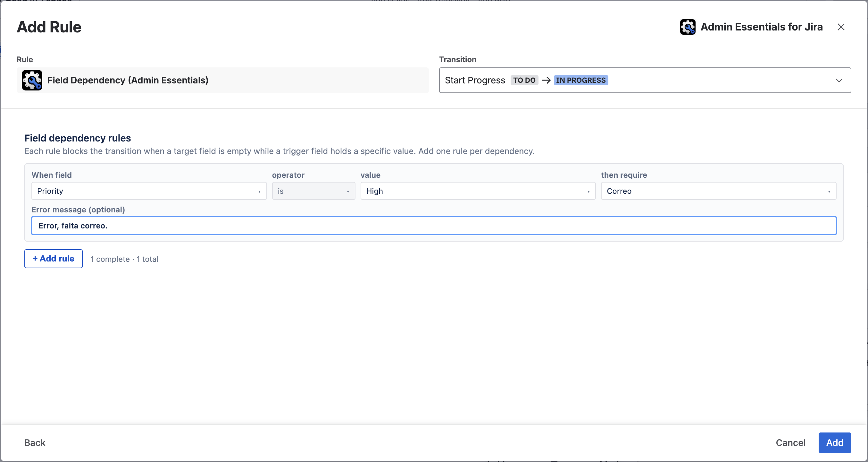Click the IN PROGRESS status badge
The height and width of the screenshot is (462, 868).
580,80
